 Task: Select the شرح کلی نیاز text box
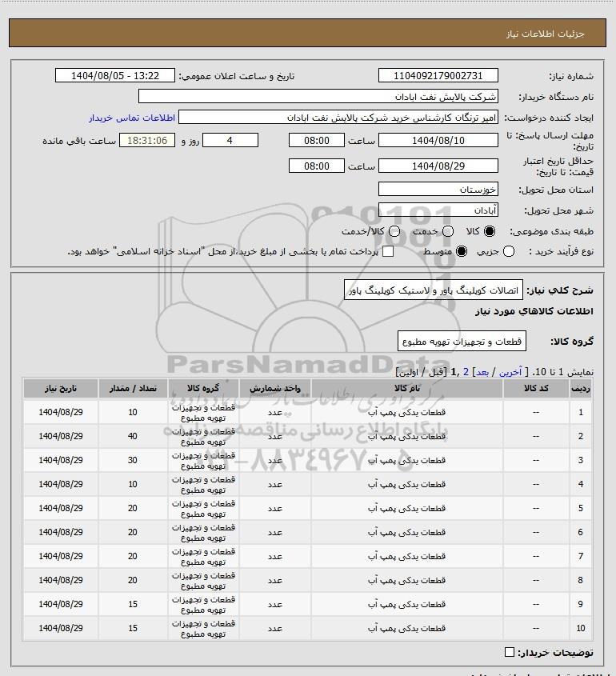pos(434,290)
